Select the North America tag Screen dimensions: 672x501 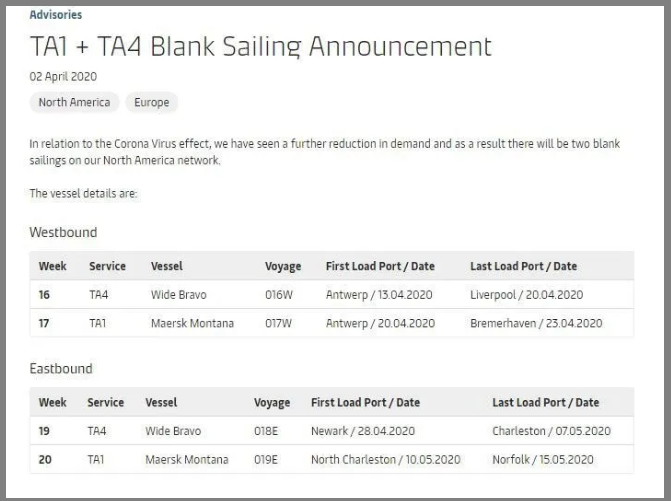(x=75, y=102)
